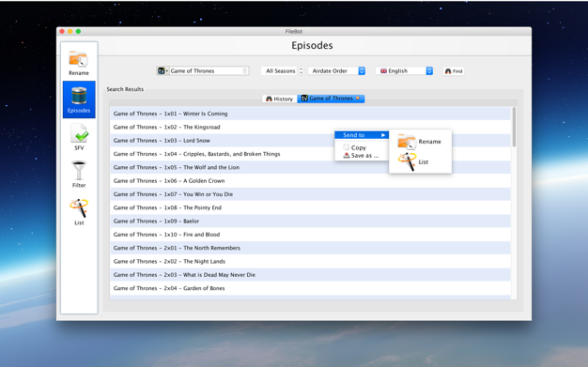Select episode 2x03 What is Dead May Never Die
588x367 pixels.
click(x=310, y=275)
